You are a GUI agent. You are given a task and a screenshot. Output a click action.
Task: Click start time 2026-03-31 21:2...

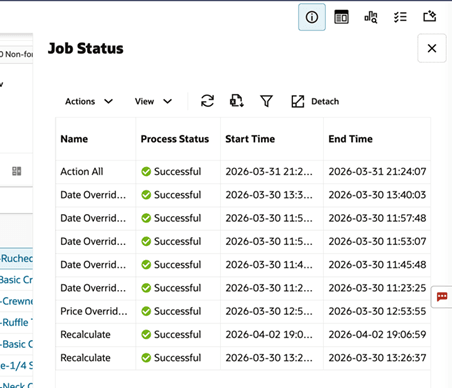point(269,172)
